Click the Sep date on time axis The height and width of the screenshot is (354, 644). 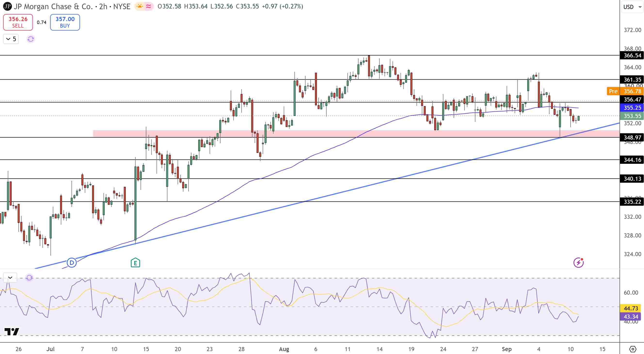(x=507, y=349)
